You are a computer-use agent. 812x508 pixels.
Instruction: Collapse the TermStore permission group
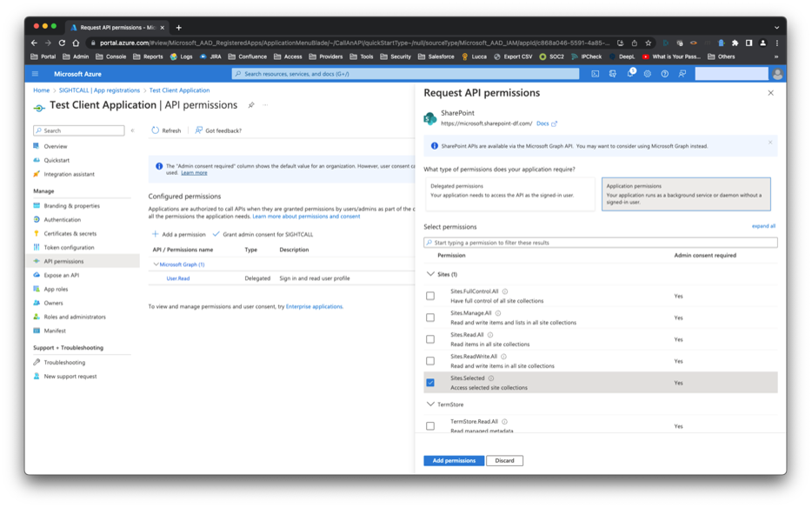coord(430,404)
